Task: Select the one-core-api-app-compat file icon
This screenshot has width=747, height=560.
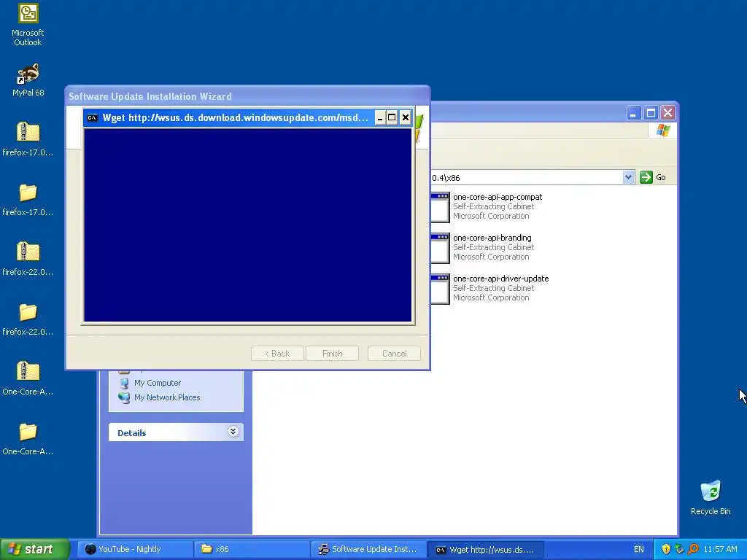Action: click(440, 207)
